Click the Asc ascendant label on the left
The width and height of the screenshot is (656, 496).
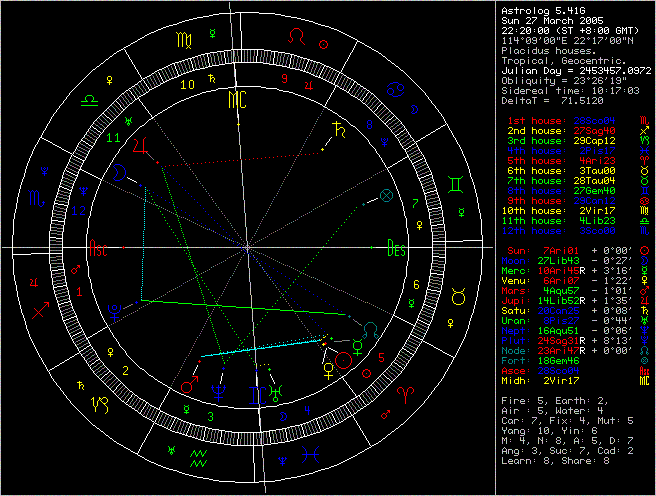99,250
